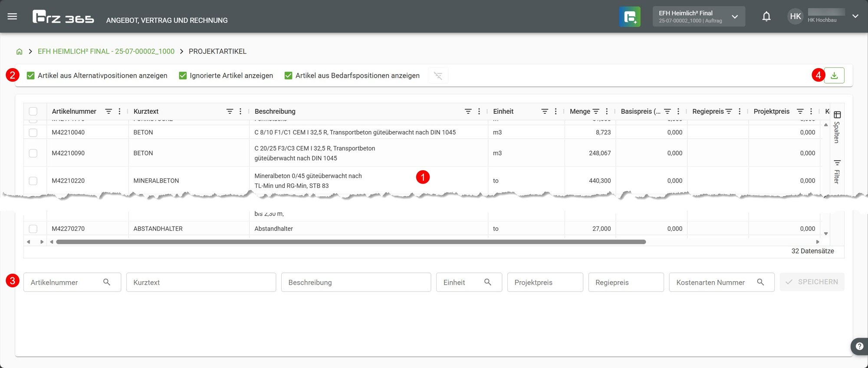
Task: Click horizontal scrollbar right arrow
Action: [818, 242]
